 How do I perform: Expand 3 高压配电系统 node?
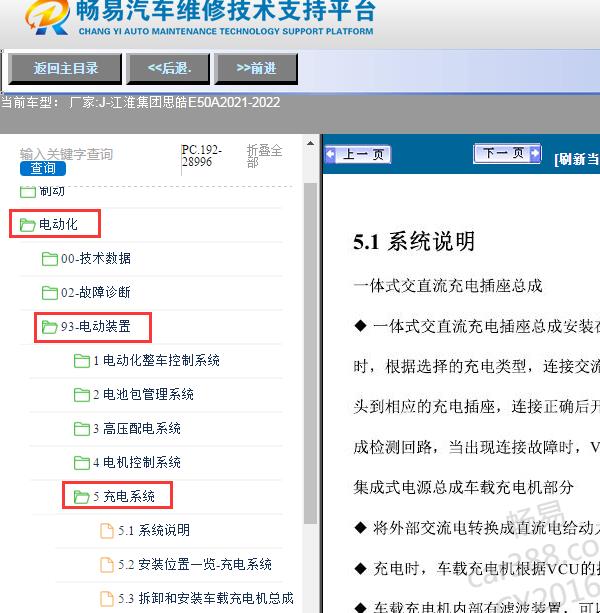pos(137,428)
